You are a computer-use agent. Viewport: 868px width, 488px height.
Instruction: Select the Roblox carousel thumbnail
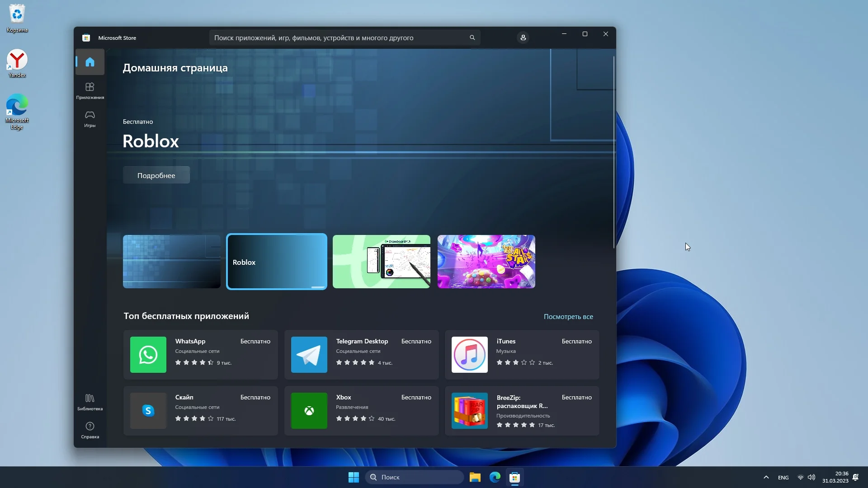coord(277,262)
